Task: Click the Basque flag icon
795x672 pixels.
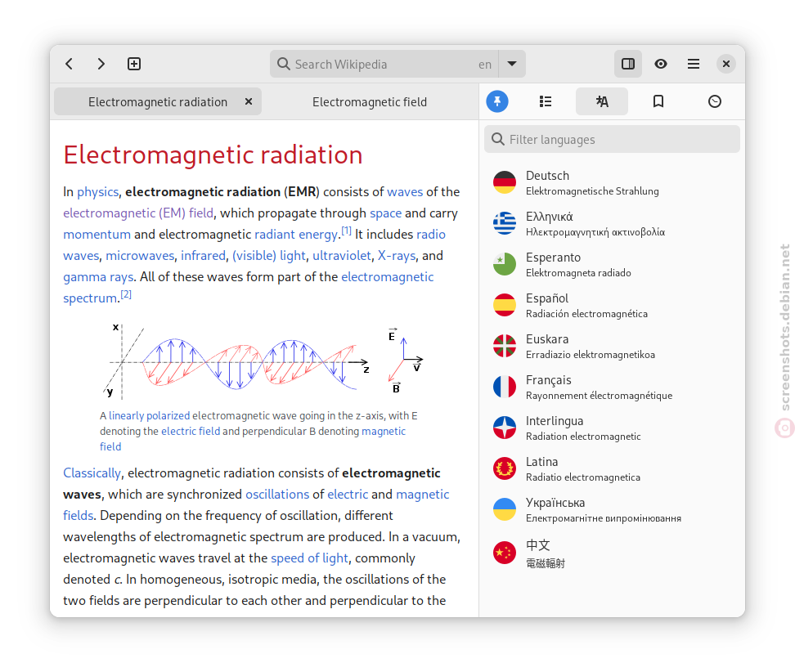Action: point(505,346)
